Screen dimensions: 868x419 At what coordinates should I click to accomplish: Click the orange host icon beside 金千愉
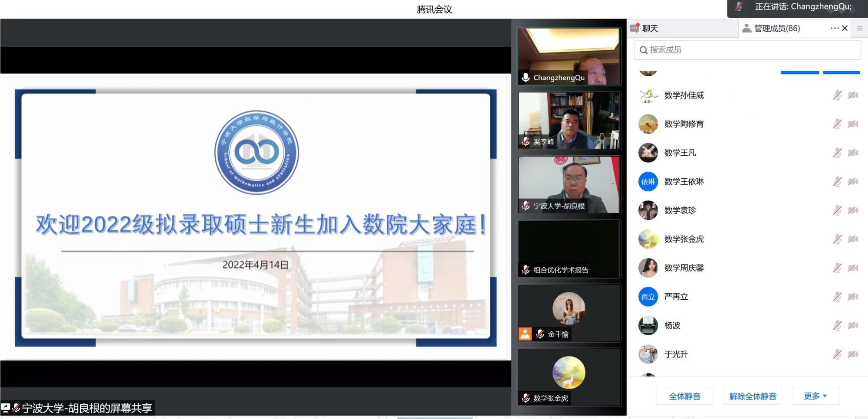click(525, 334)
